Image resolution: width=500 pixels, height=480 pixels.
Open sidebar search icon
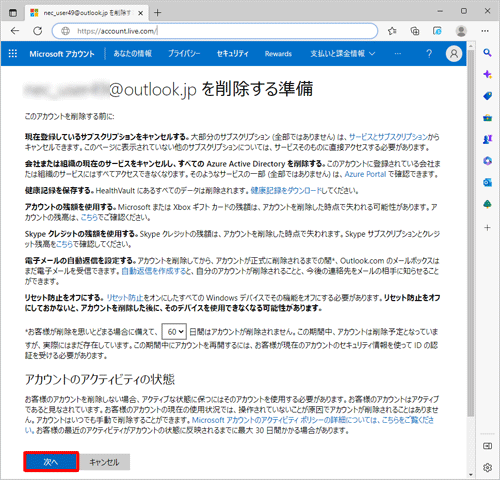point(487,53)
